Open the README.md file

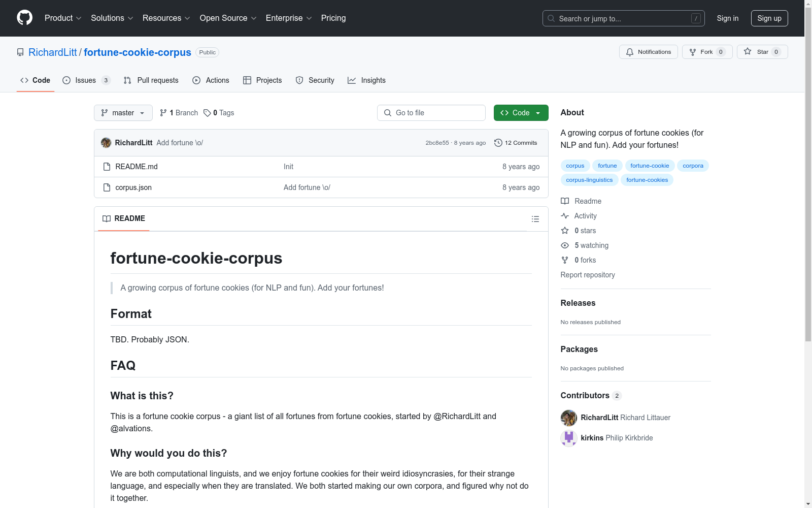coord(137,167)
